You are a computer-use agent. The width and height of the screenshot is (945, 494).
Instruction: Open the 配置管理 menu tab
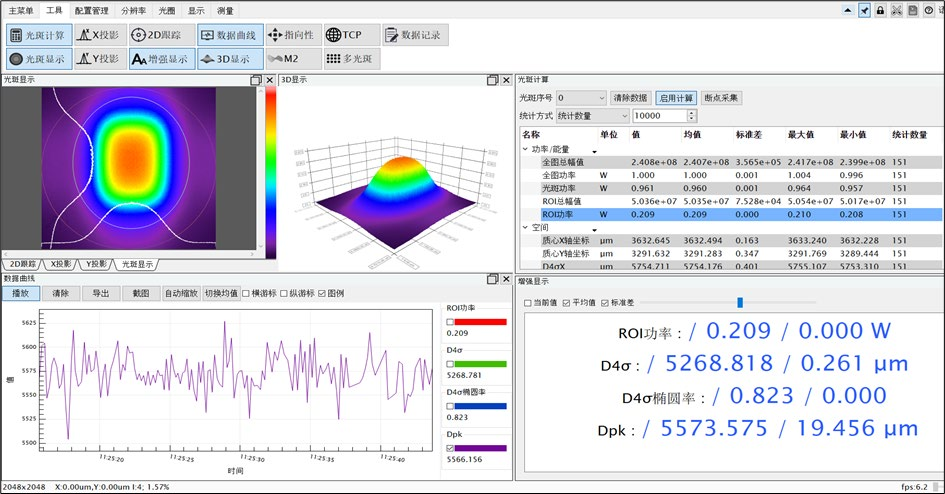92,10
